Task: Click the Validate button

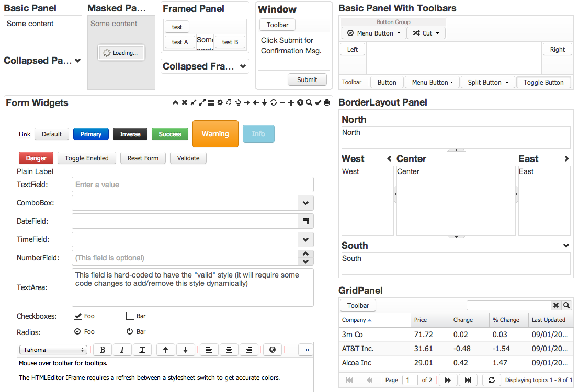Action: tap(188, 158)
